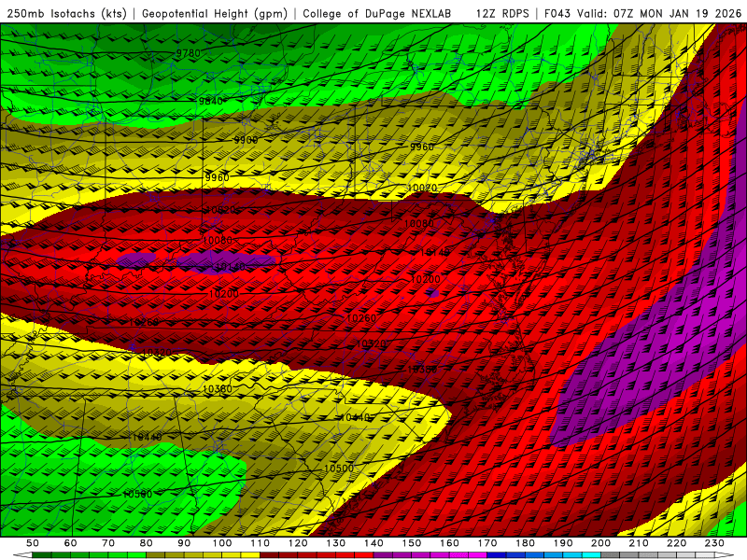Click the 9840 height contour label
Viewport: 747px width, 560px height.
click(x=211, y=101)
